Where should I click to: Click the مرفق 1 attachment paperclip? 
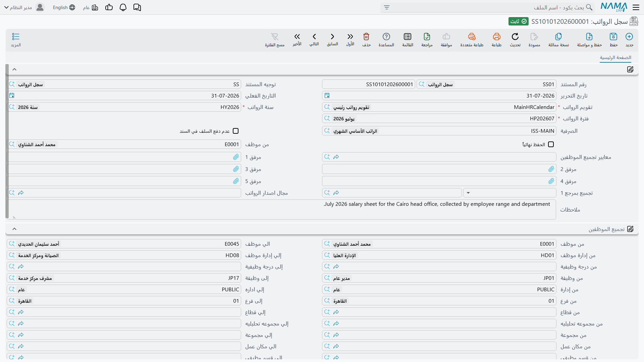click(236, 157)
